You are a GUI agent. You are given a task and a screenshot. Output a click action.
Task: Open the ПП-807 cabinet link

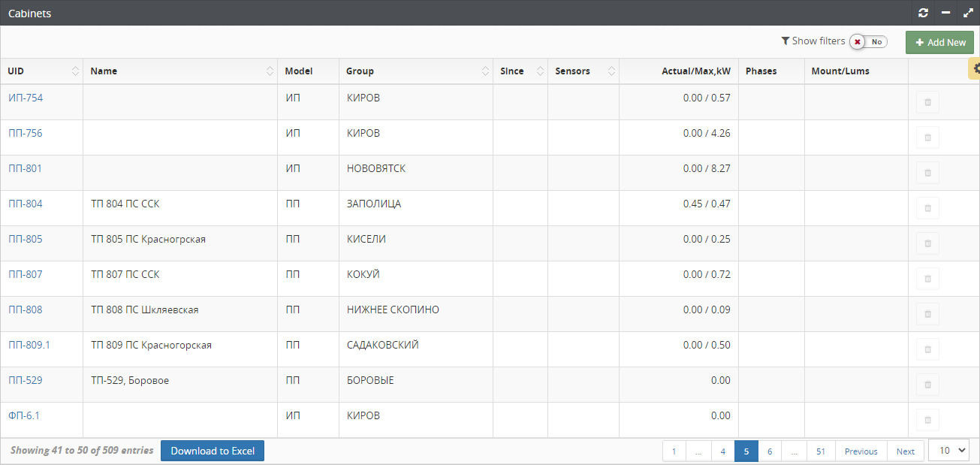26,274
